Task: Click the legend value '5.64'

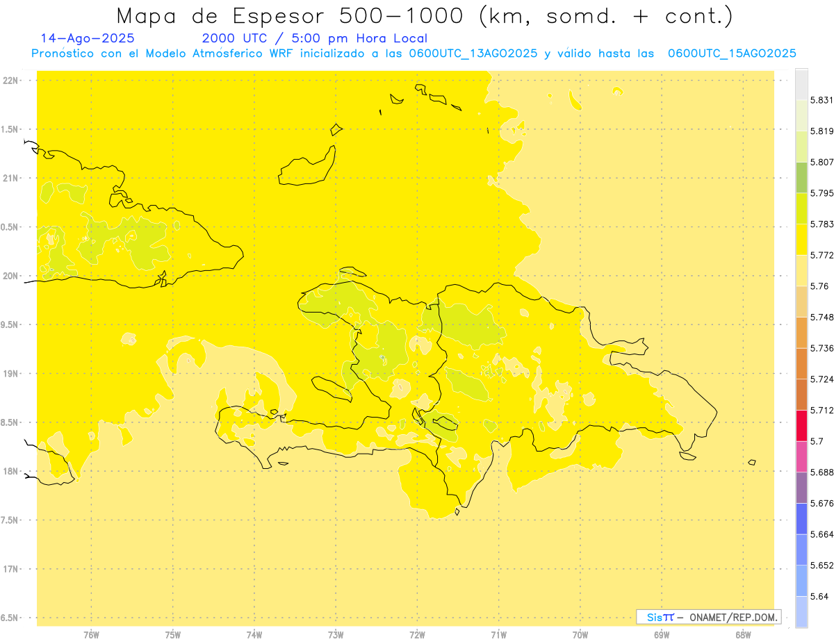Action: 819,597
